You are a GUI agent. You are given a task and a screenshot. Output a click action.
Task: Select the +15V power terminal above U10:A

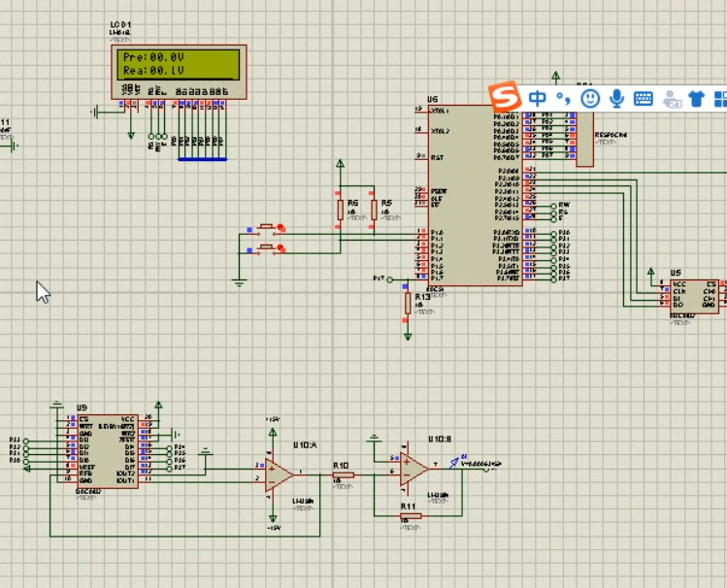click(273, 433)
